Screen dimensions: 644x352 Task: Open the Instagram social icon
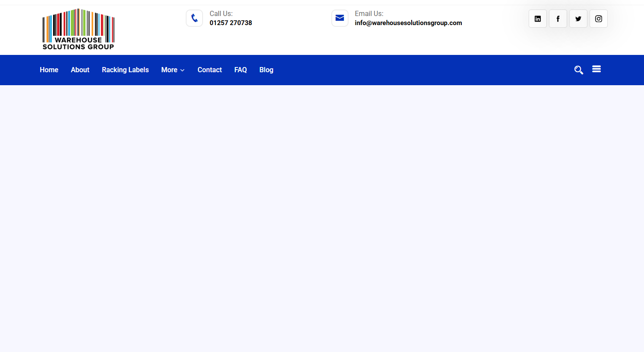pyautogui.click(x=599, y=19)
